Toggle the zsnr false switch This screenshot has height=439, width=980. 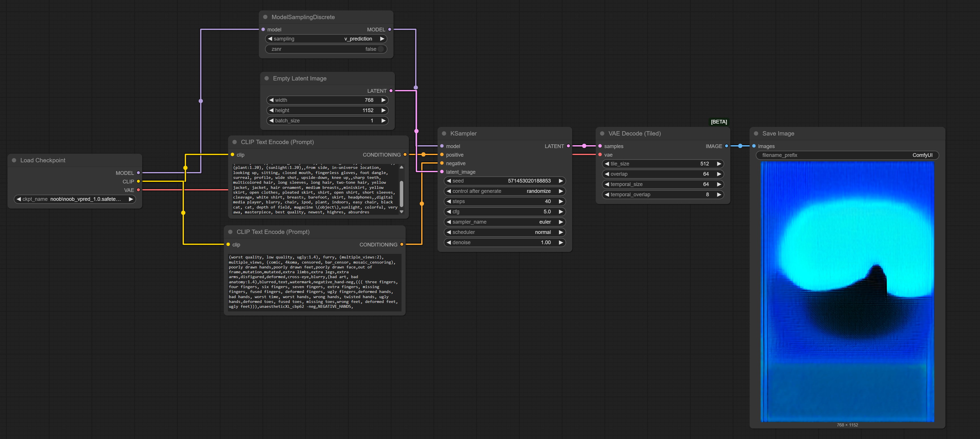coord(326,49)
